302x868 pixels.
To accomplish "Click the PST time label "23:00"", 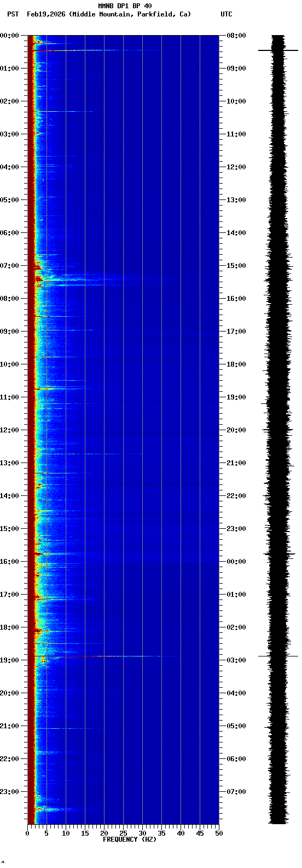I will 9,792.
